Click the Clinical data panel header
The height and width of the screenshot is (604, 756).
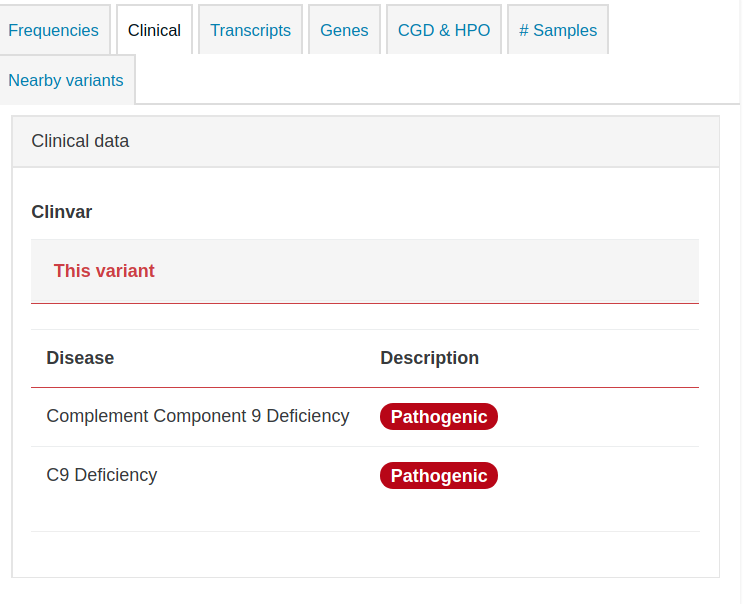pos(365,141)
